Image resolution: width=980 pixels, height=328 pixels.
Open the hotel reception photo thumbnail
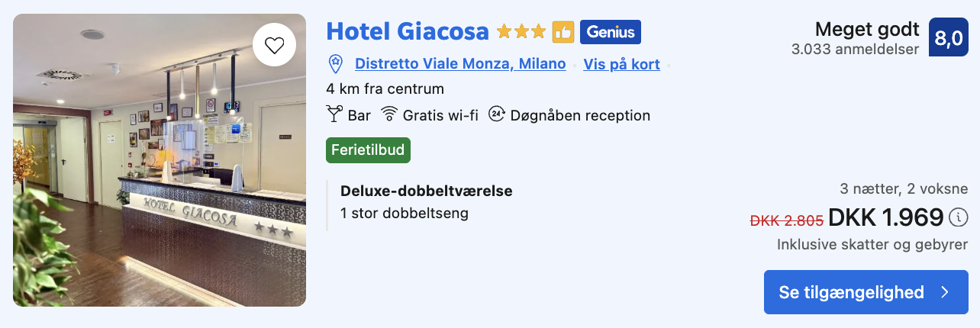[160, 160]
